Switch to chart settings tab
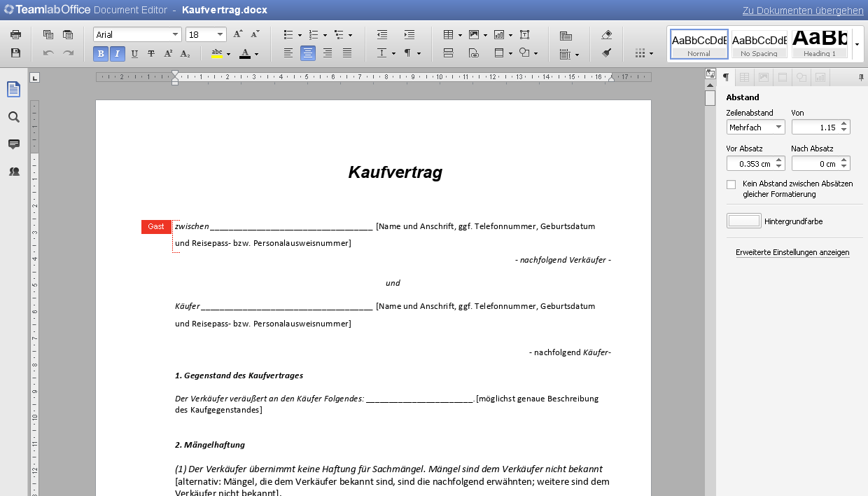The height and width of the screenshot is (496, 868). [820, 77]
